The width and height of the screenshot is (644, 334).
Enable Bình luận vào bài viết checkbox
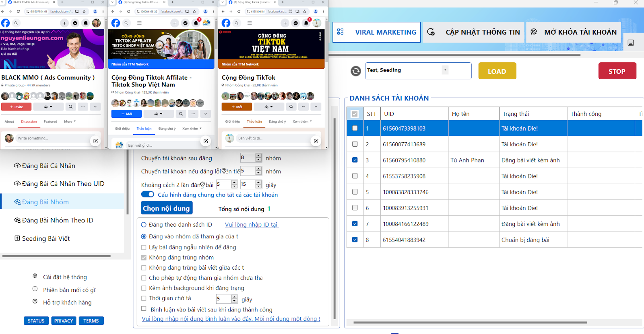tap(144, 309)
